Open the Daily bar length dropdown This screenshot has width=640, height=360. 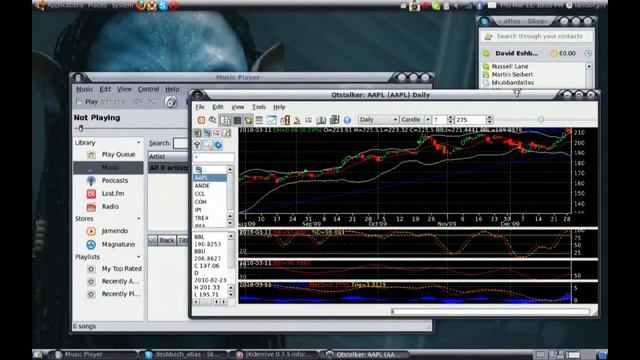click(x=378, y=120)
